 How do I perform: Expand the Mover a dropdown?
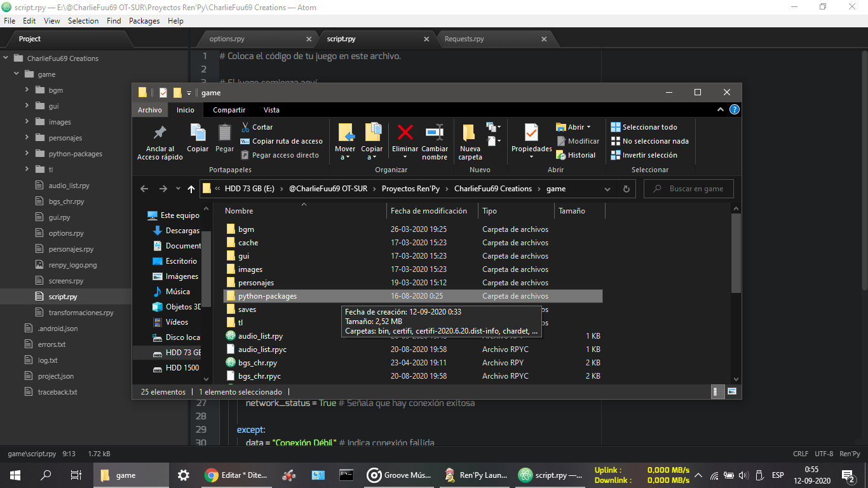[x=345, y=157]
